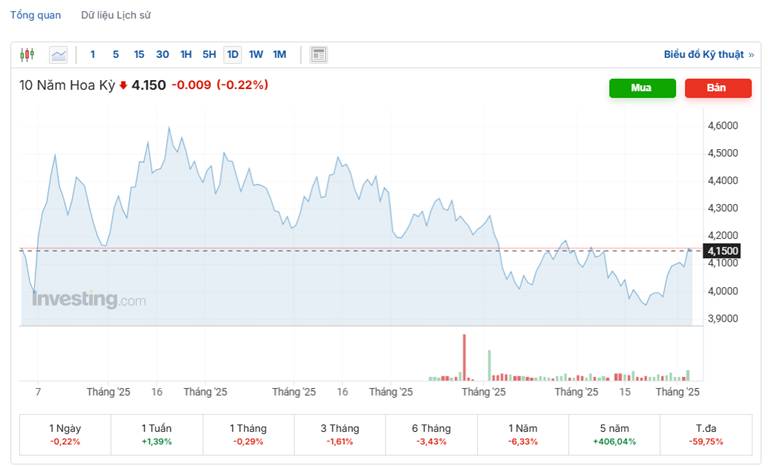Choose the 1M monthly interval
The width and height of the screenshot is (780, 466).
click(280, 54)
